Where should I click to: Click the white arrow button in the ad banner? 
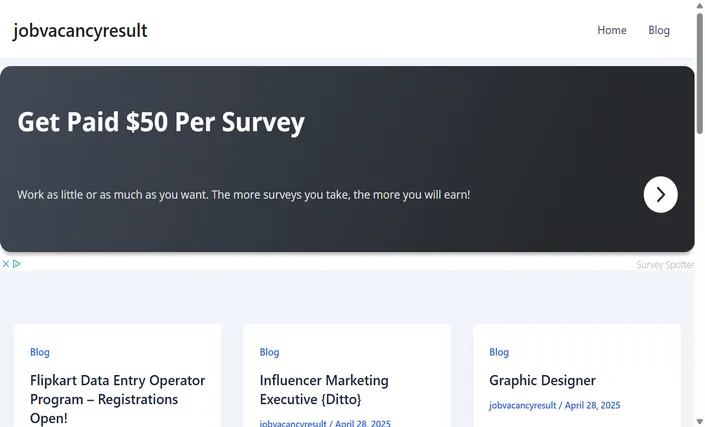pos(660,195)
